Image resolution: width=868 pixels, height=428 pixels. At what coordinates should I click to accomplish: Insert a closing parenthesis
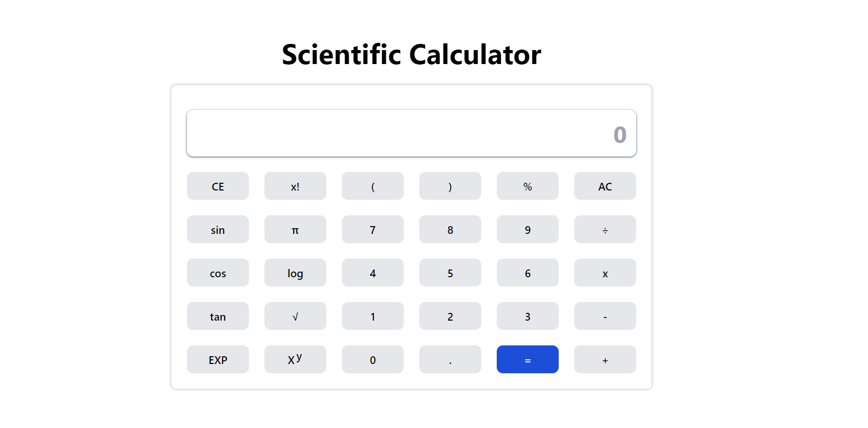tap(450, 186)
